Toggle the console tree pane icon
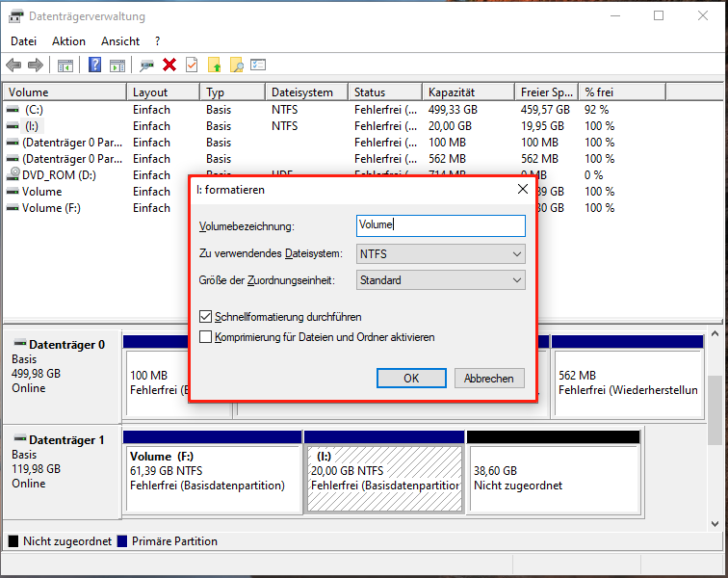Screen dimensions: 728x578 pos(65,66)
